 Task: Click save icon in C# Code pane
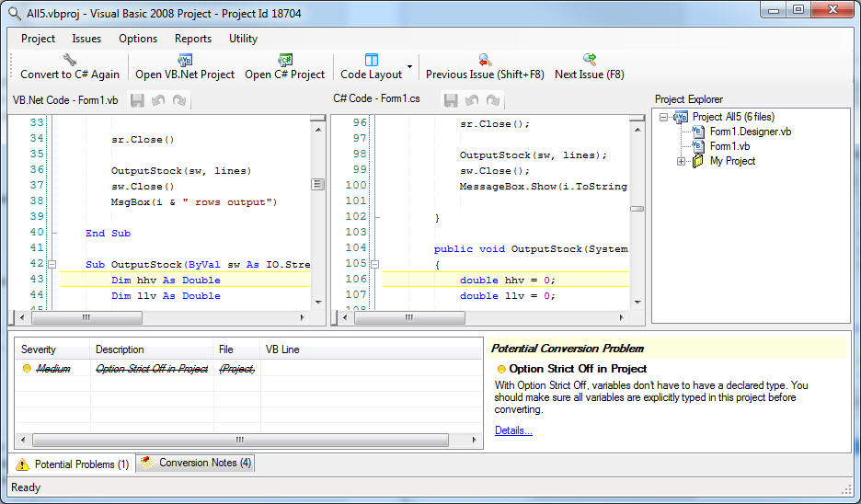point(451,100)
